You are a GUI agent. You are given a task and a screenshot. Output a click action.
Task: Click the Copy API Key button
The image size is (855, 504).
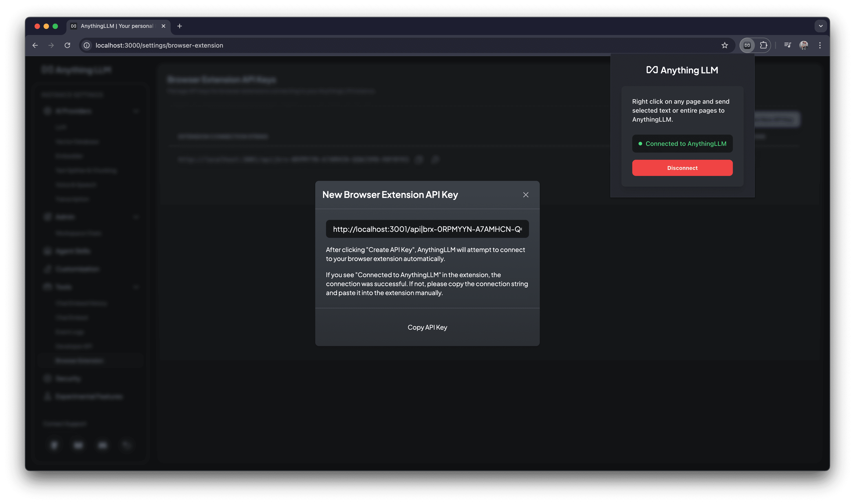[x=427, y=327]
